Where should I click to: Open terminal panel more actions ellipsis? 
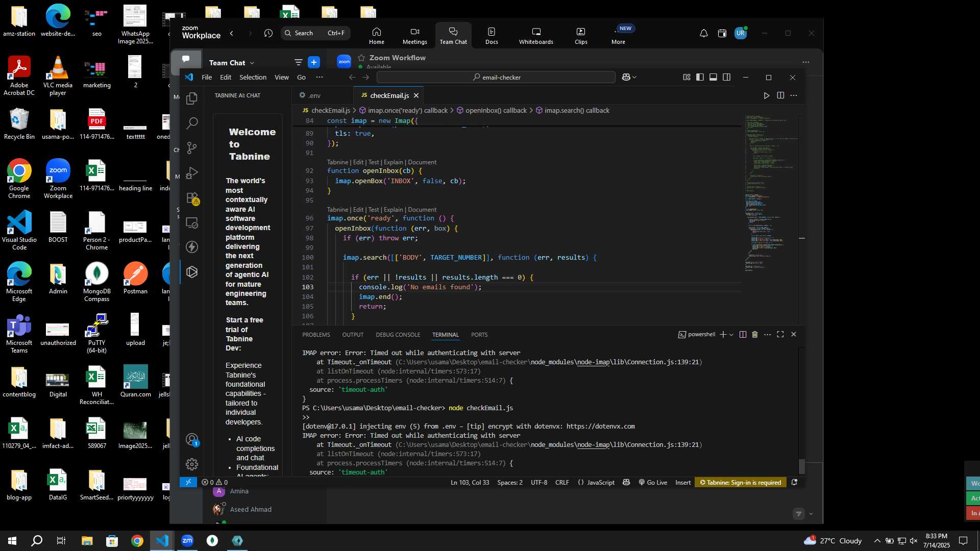point(767,335)
